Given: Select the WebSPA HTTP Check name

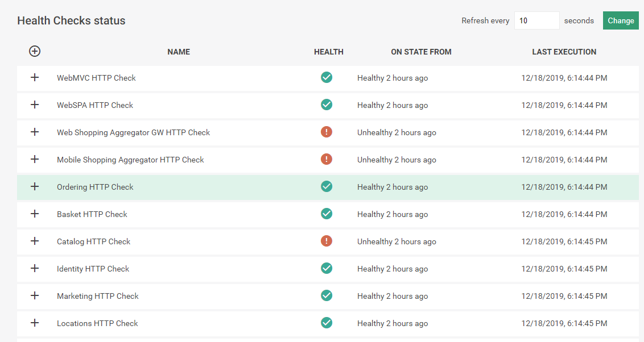Looking at the screenshot, I should point(95,105).
